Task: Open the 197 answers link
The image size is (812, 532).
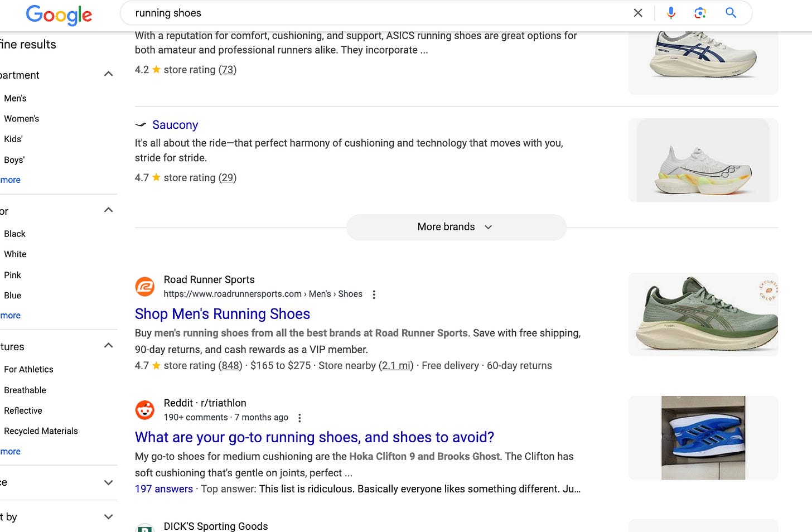Action: (164, 489)
